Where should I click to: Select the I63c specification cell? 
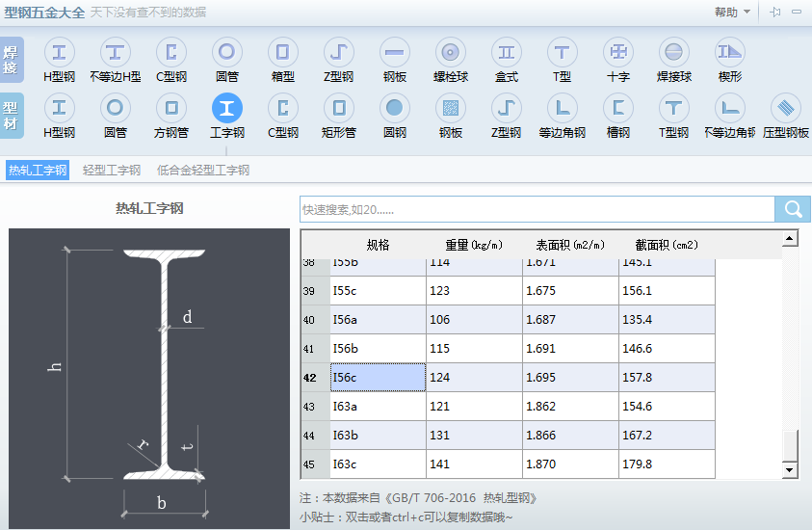coord(378,464)
